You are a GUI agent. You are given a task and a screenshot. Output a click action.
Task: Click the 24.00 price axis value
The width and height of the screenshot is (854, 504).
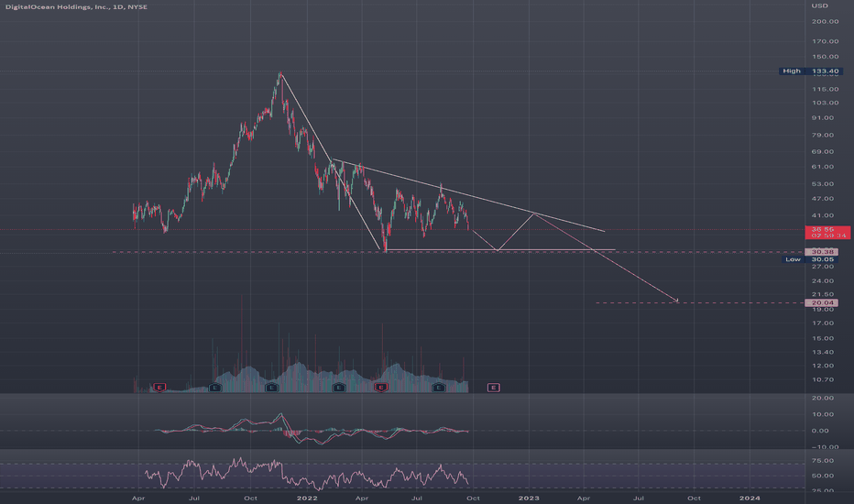[x=823, y=280]
